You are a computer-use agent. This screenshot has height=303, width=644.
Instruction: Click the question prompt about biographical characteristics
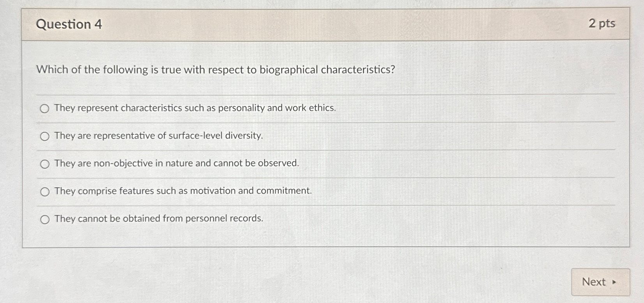click(x=215, y=70)
